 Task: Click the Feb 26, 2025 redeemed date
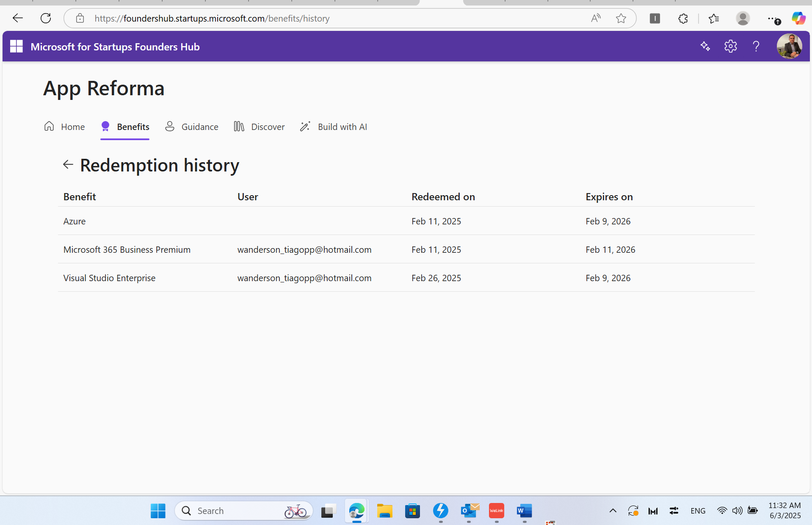pyautogui.click(x=436, y=278)
